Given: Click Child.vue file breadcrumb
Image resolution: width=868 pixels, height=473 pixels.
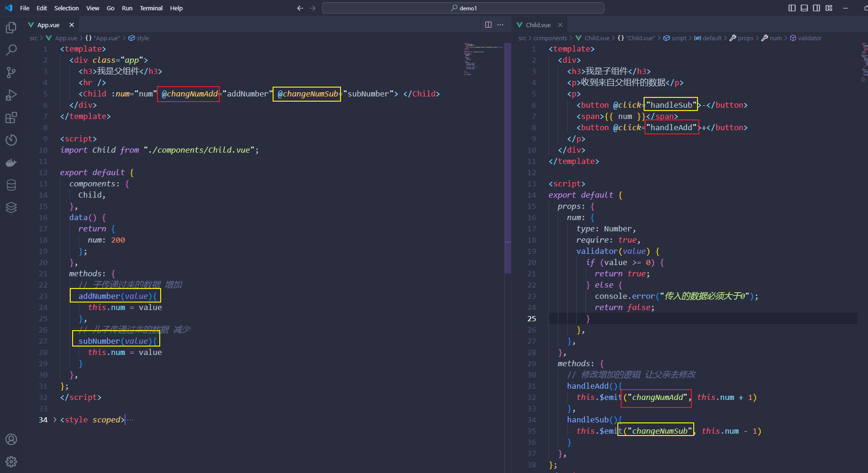Looking at the screenshot, I should [x=593, y=38].
